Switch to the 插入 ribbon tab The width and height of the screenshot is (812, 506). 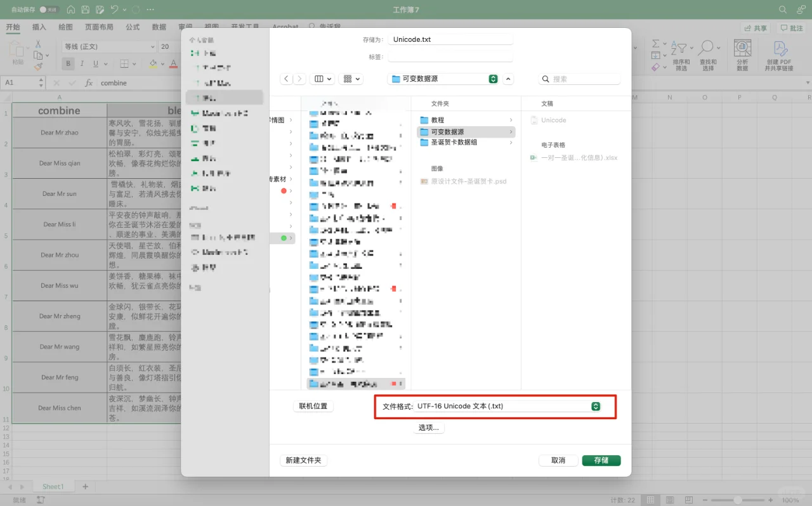[x=39, y=27]
